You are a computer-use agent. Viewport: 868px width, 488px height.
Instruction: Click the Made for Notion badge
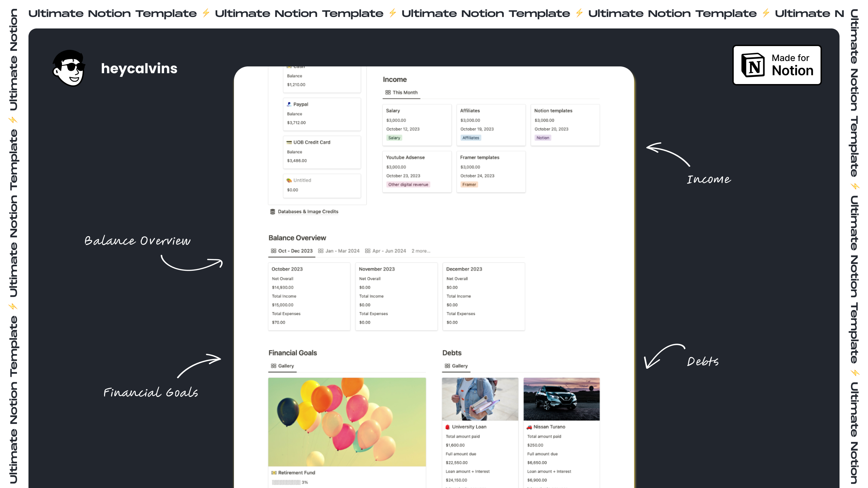[777, 65]
